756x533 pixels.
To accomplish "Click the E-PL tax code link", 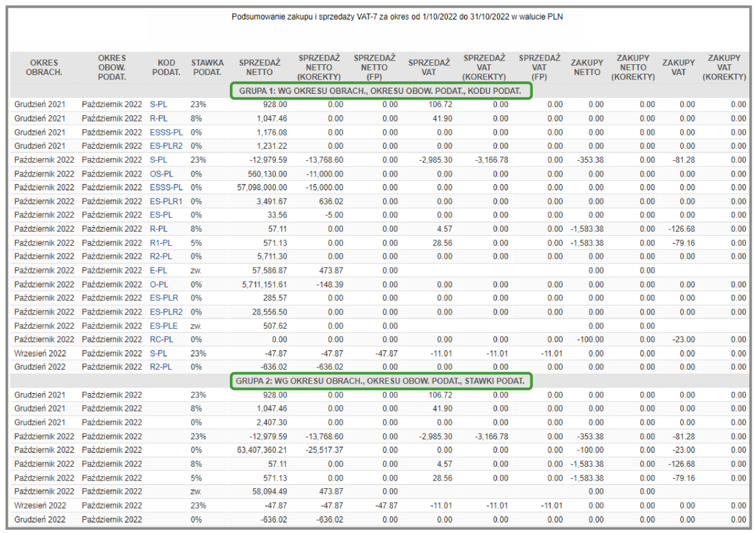I will (x=159, y=271).
